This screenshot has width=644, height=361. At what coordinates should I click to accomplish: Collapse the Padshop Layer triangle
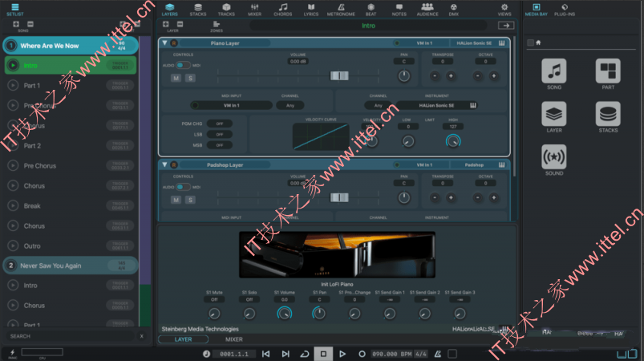[164, 164]
